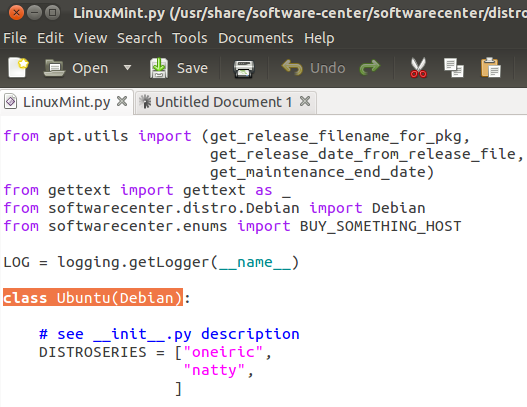This screenshot has height=407, width=527.
Task: Open the View menu
Action: tap(91, 38)
